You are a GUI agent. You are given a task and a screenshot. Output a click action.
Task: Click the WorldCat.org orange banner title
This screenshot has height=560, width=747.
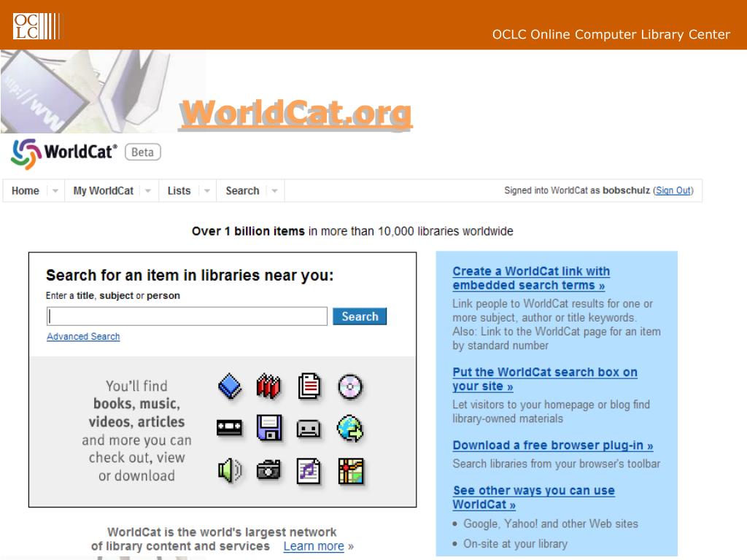pyautogui.click(x=296, y=114)
